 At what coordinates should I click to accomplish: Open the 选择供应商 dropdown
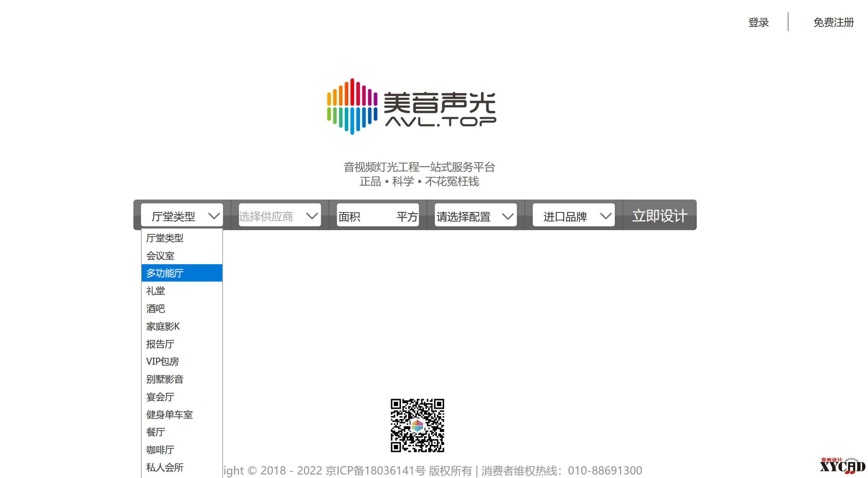click(x=280, y=216)
